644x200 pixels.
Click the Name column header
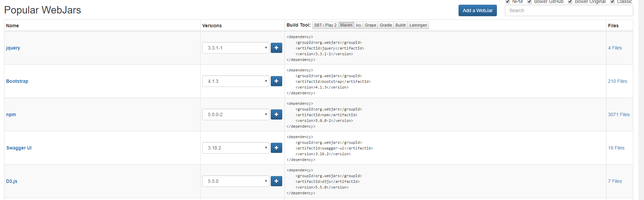[x=12, y=26]
